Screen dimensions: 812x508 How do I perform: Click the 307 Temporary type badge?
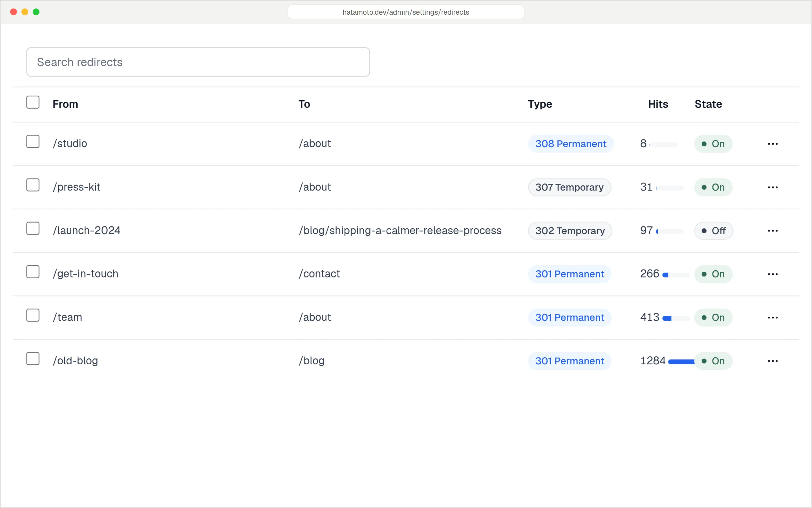click(570, 187)
